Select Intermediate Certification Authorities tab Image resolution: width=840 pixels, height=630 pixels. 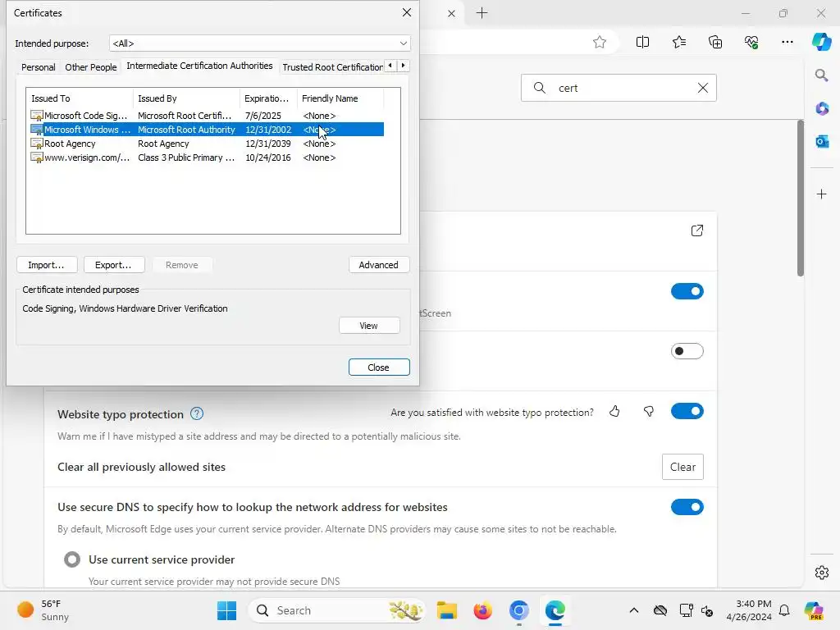click(x=199, y=66)
